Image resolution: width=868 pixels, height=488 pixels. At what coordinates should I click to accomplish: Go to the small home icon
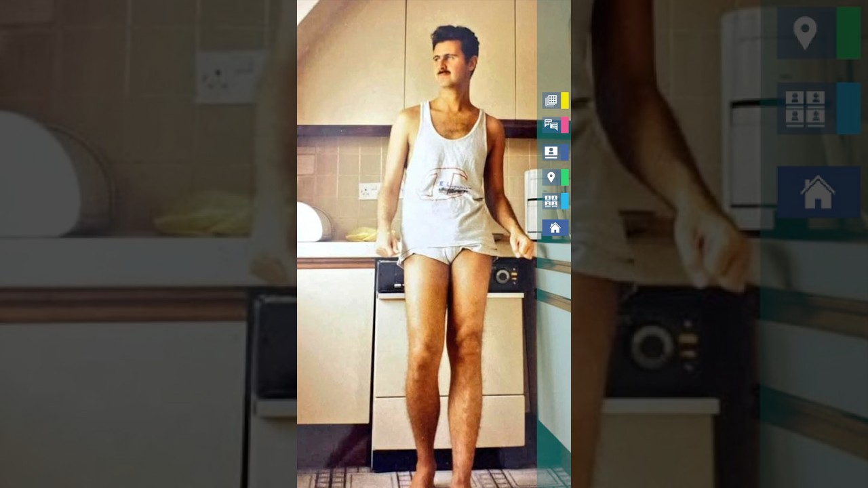(x=555, y=228)
